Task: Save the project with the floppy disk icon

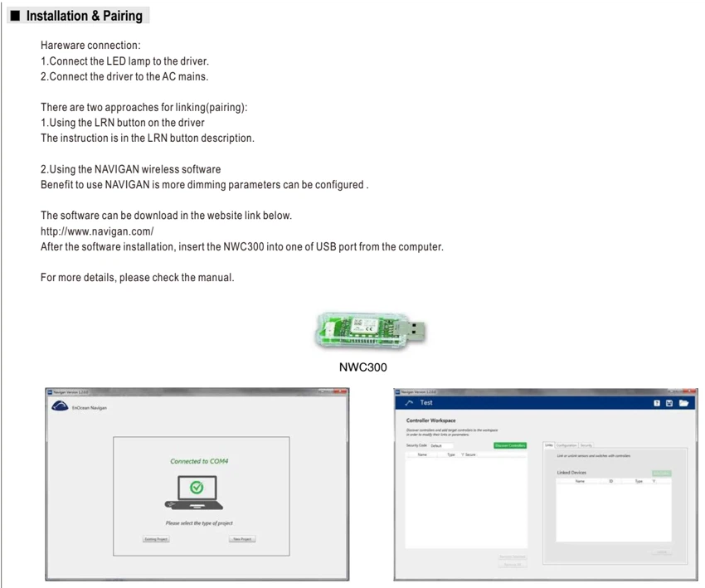Action: [x=669, y=403]
